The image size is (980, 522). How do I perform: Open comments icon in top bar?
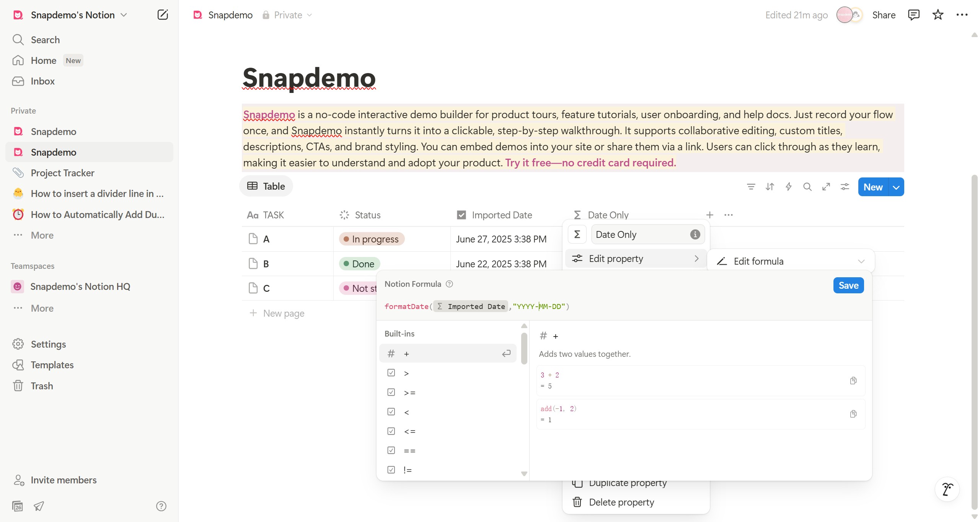[913, 15]
